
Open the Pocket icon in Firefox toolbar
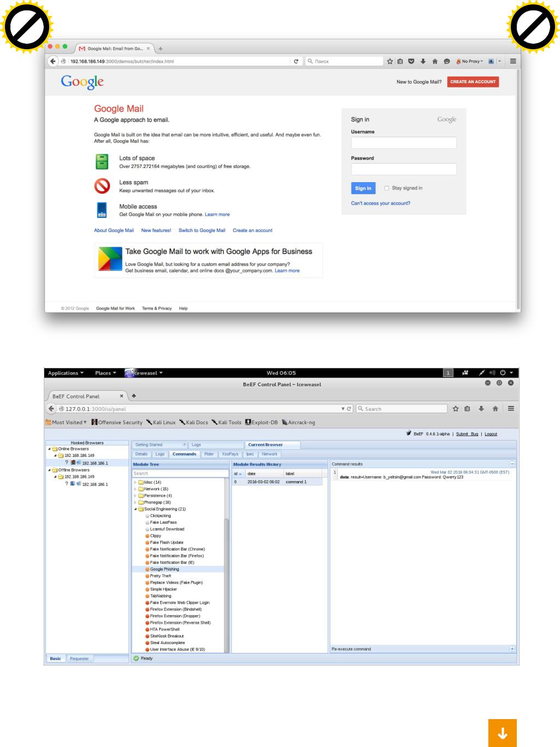(x=411, y=61)
